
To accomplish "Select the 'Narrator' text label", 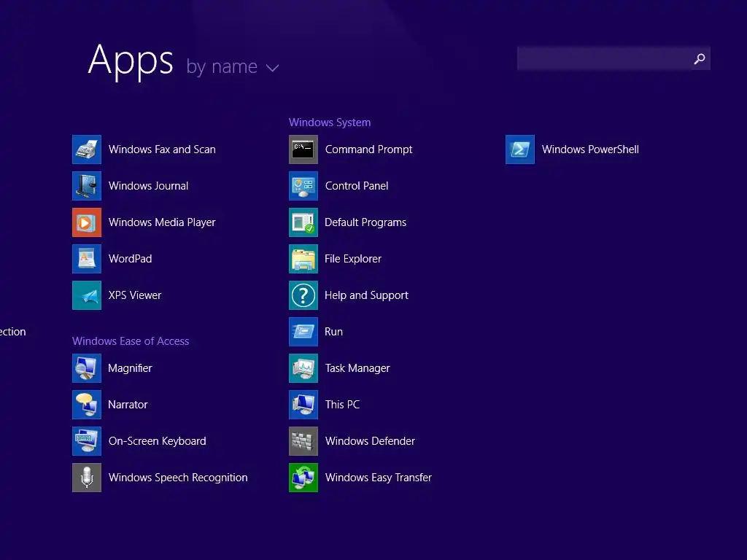I will tap(128, 405).
